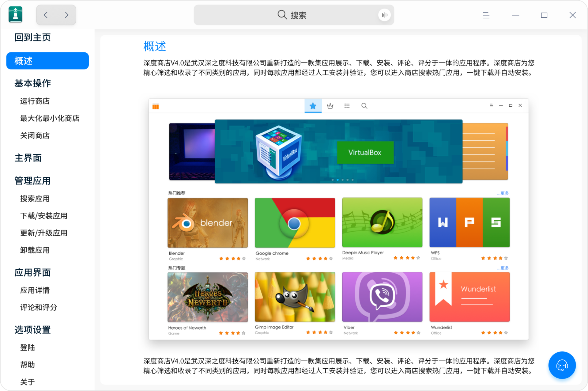
Task: Open 更新/升级应用 topic
Action: (43, 233)
